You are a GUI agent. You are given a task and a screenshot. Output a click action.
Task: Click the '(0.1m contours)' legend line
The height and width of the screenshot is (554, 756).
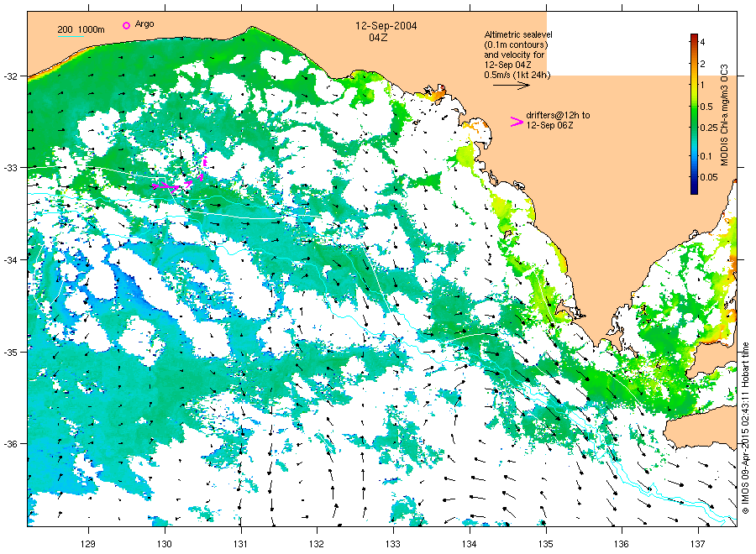point(516,44)
